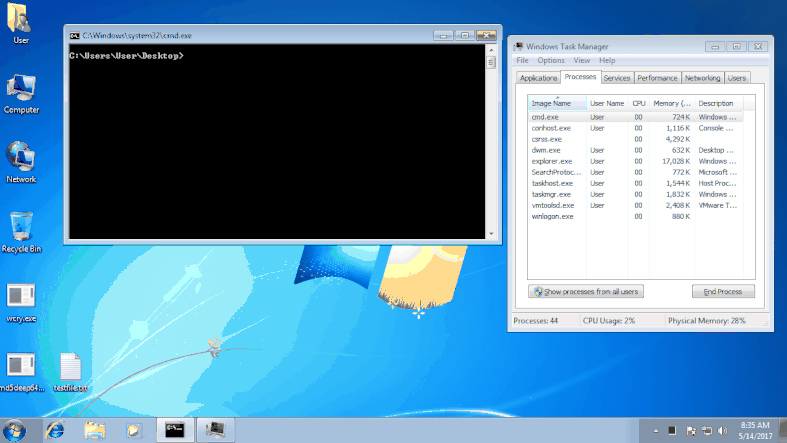Select the wcry.exe desktop icon
The width and height of the screenshot is (787, 443).
point(21,303)
